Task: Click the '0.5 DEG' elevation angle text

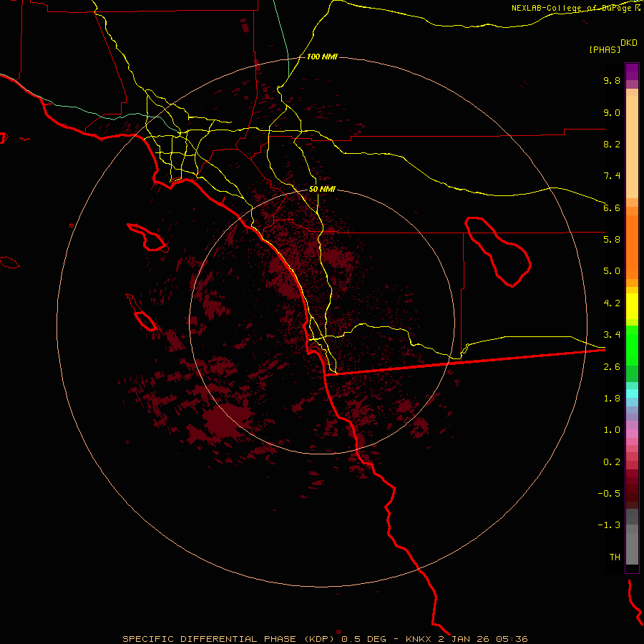Action: click(x=364, y=639)
